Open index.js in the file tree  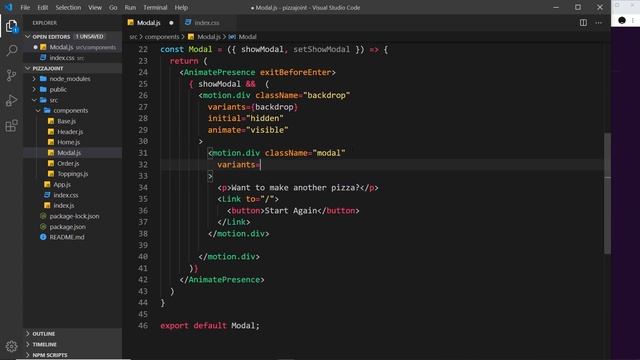[x=64, y=205]
